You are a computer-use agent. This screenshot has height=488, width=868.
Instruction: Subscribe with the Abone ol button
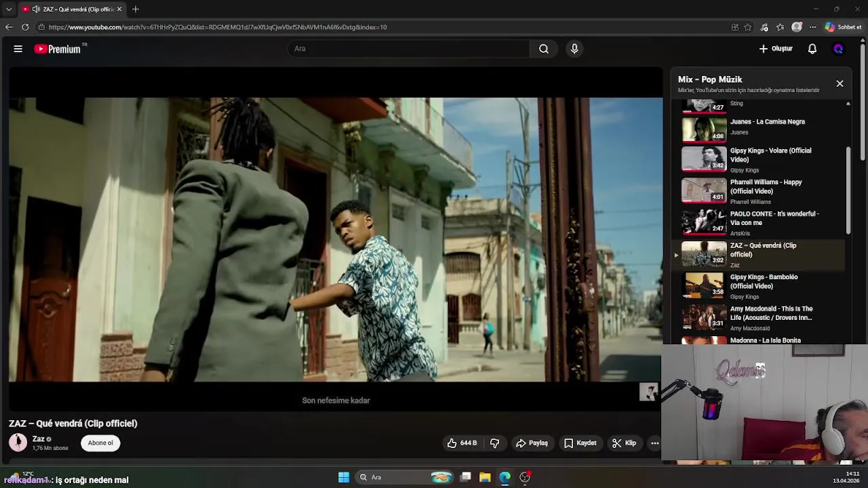(100, 443)
